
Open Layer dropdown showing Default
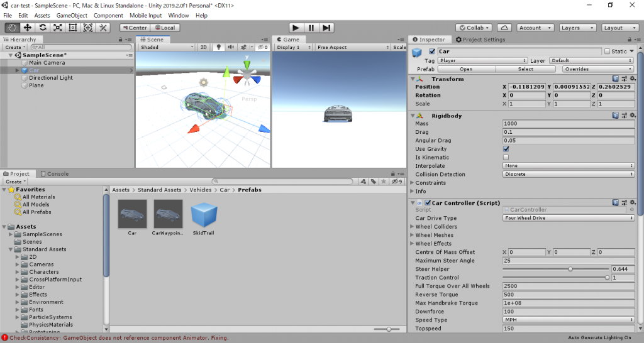click(x=591, y=60)
